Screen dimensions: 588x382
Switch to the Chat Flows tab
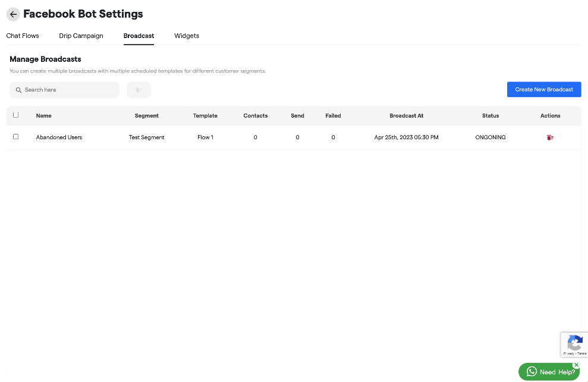coord(23,36)
